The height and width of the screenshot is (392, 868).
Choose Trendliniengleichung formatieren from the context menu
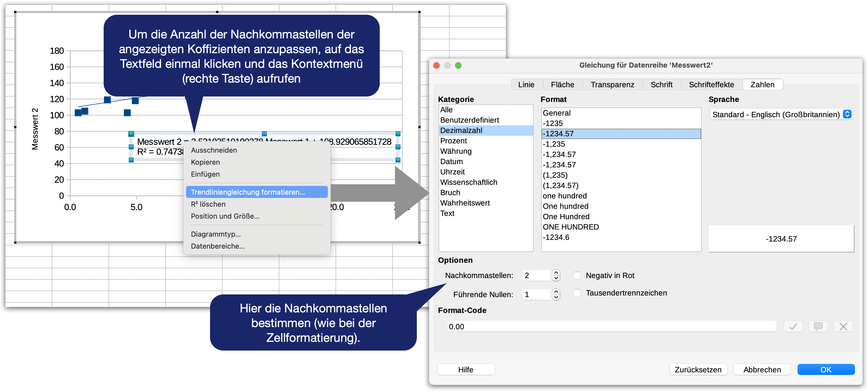pyautogui.click(x=248, y=192)
